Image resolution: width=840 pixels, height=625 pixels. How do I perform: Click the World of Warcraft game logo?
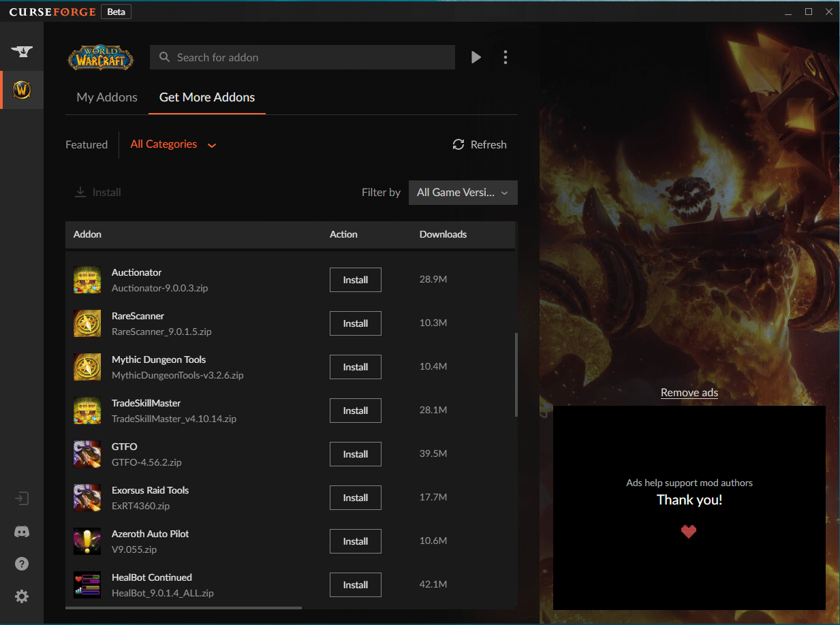[101, 57]
